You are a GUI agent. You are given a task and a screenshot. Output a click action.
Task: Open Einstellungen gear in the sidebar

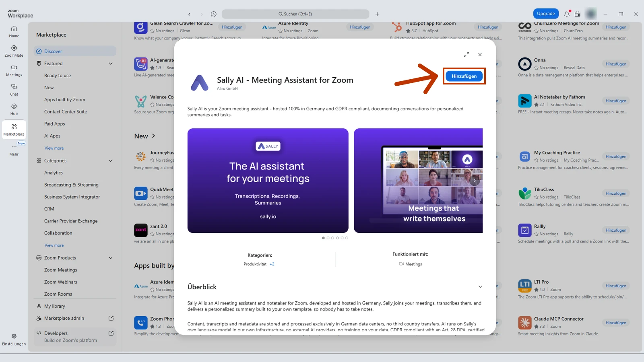(x=14, y=339)
